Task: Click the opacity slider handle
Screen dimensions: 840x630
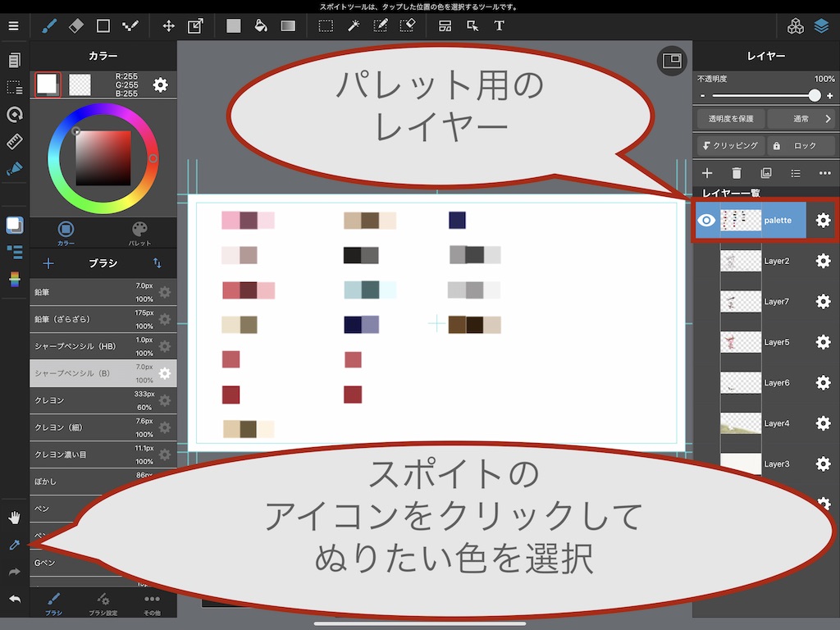Action: pyautogui.click(x=815, y=95)
